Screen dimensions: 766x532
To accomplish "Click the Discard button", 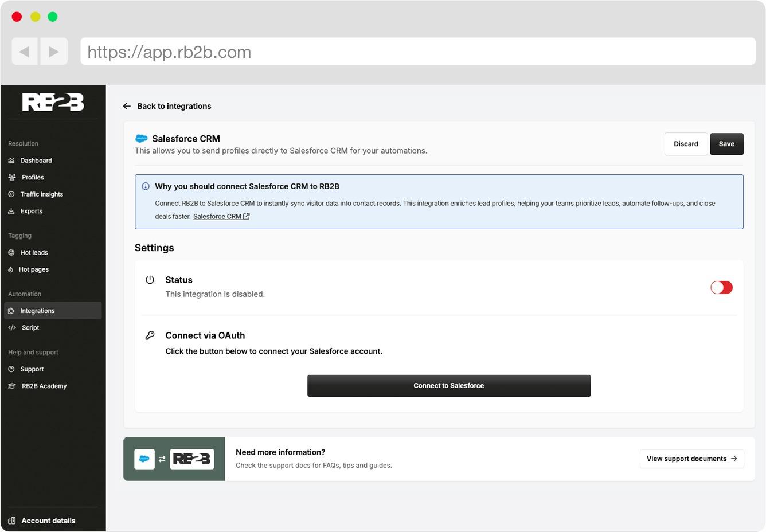I will [x=686, y=144].
